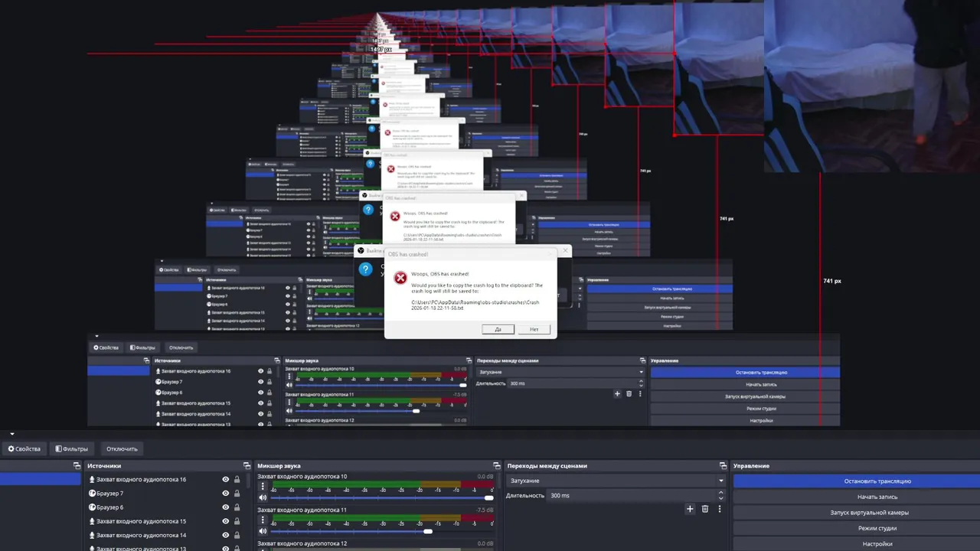Click the blue question mark icon behind largest crash dialog
The image size is (980, 551).
pos(366,269)
